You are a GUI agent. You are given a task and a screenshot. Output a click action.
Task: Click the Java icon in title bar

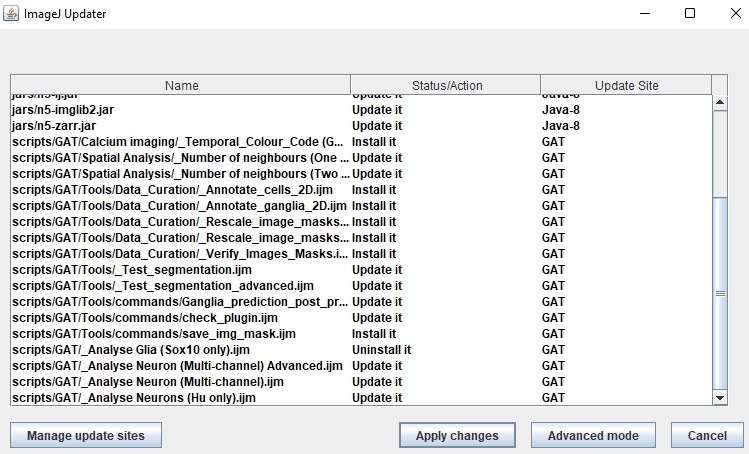coord(11,14)
